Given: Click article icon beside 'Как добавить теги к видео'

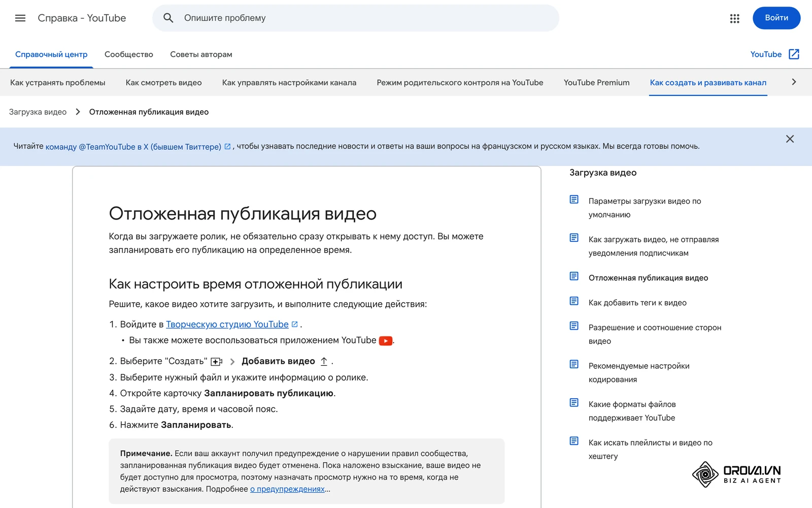Looking at the screenshot, I should (574, 301).
